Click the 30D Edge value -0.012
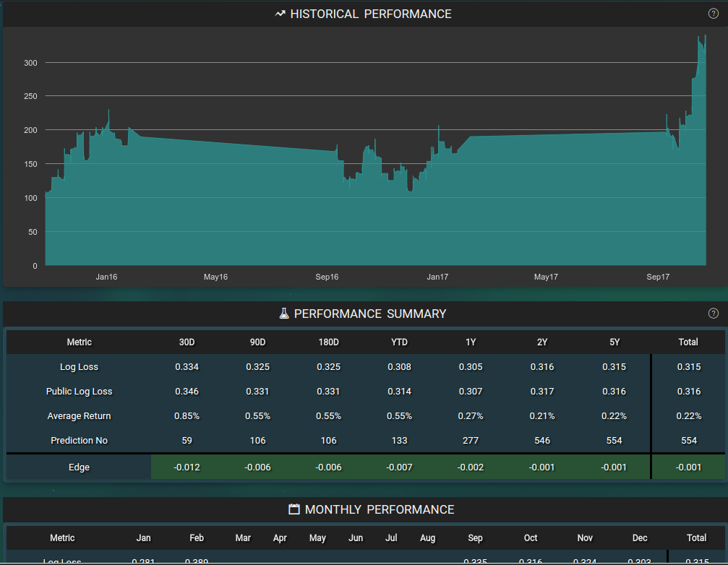Image resolution: width=728 pixels, height=565 pixels. coord(187,467)
